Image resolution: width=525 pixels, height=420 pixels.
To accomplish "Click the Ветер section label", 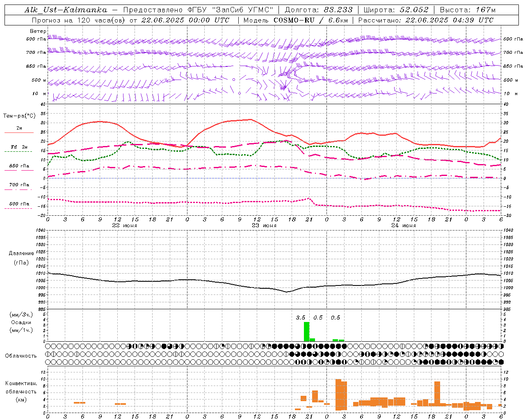I will [x=38, y=31].
